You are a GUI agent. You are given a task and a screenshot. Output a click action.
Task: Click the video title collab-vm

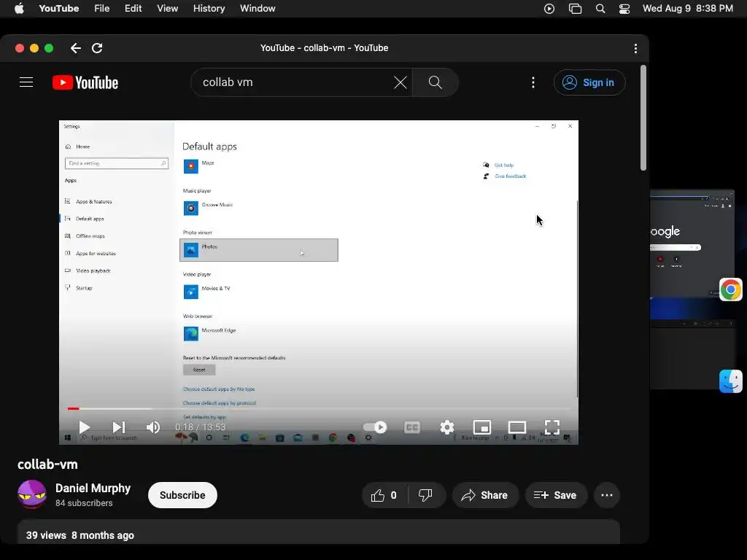[47, 464]
